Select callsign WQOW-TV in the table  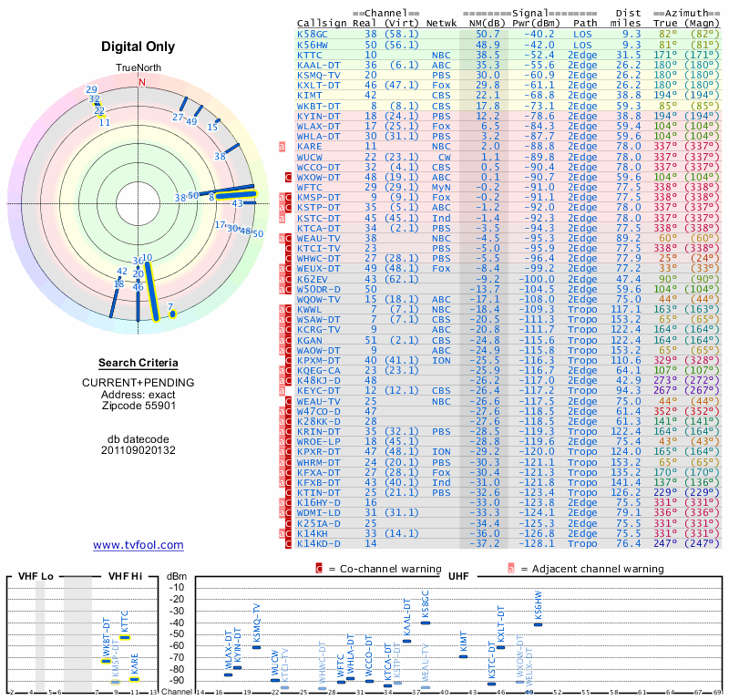click(x=319, y=300)
